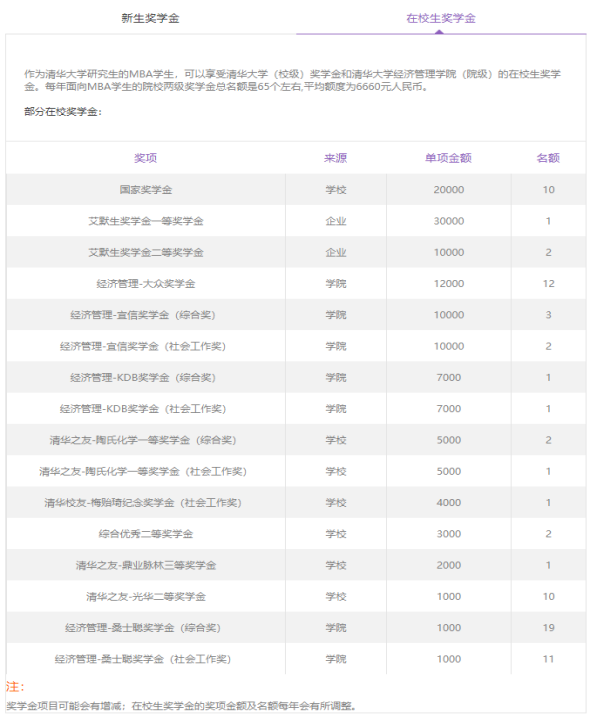Click the intro paragraph about MBA学生奖学金

292,80
